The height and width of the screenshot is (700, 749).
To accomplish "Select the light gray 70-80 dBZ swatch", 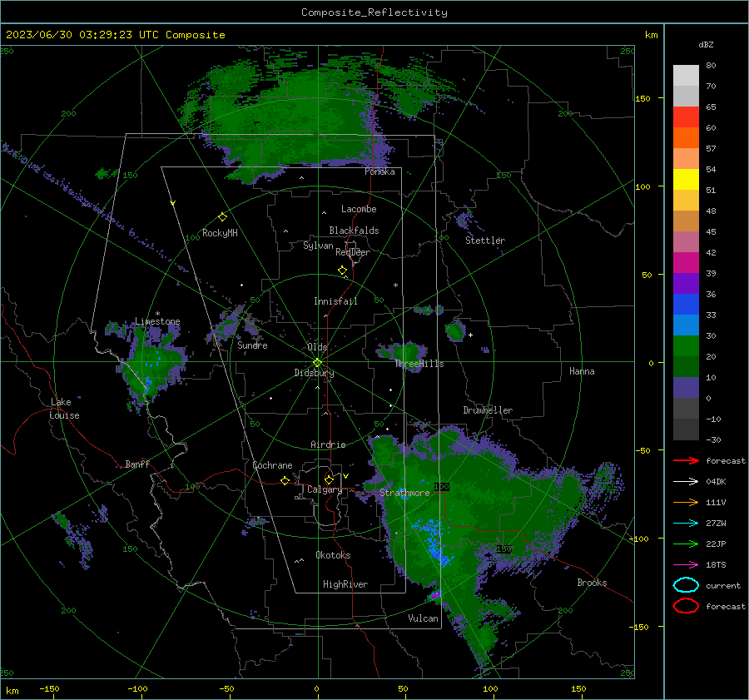I will pos(686,76).
